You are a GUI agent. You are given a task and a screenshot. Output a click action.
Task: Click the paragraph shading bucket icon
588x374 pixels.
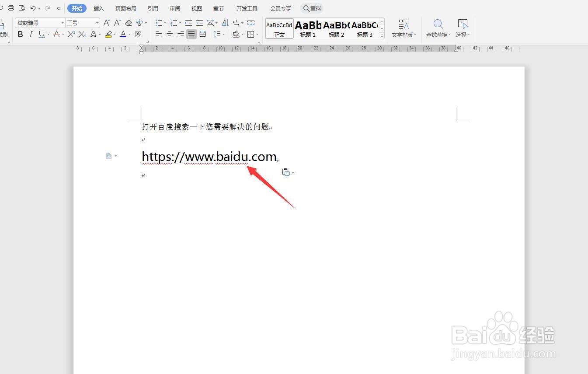pos(236,34)
